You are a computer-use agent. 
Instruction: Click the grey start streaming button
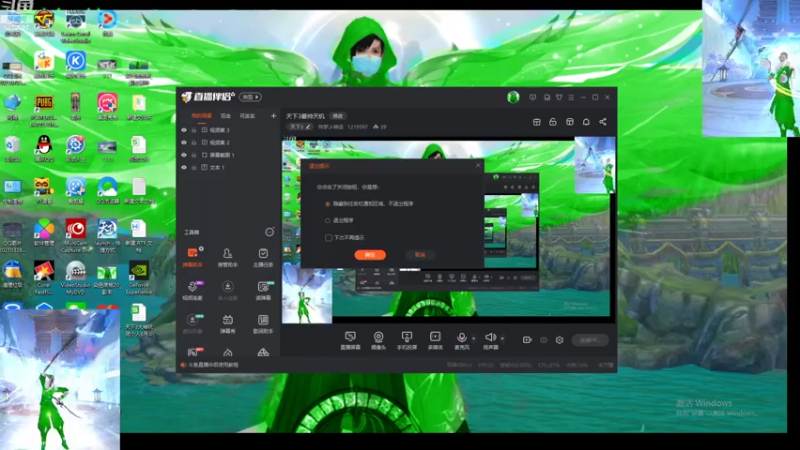pyautogui.click(x=590, y=340)
